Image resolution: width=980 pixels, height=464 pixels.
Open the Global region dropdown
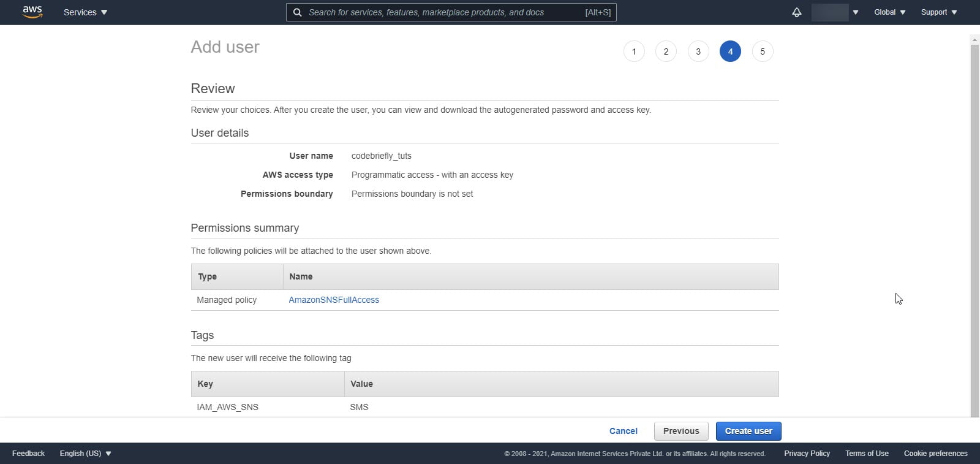tap(889, 12)
